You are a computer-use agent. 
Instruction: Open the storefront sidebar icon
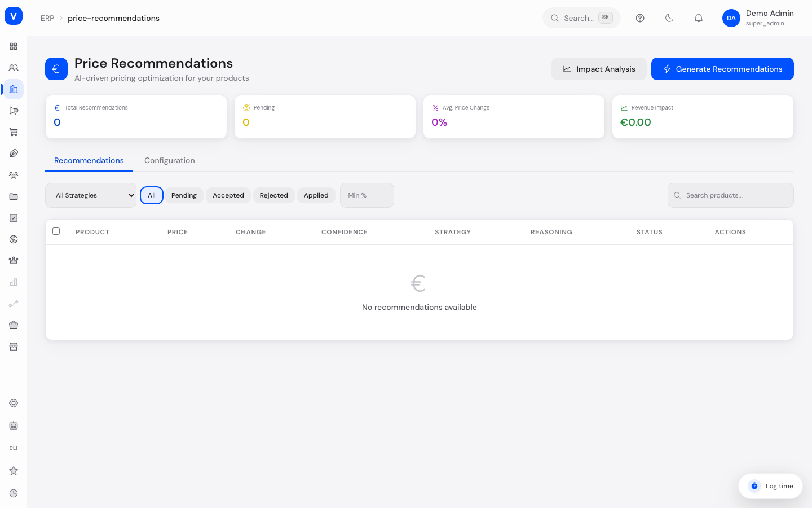(x=14, y=347)
